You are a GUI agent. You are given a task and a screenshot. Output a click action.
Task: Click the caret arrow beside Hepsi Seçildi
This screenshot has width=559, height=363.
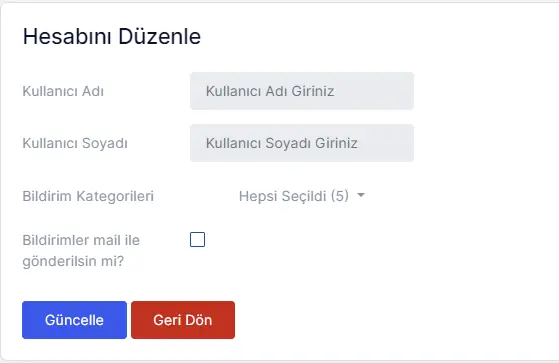pyautogui.click(x=361, y=195)
